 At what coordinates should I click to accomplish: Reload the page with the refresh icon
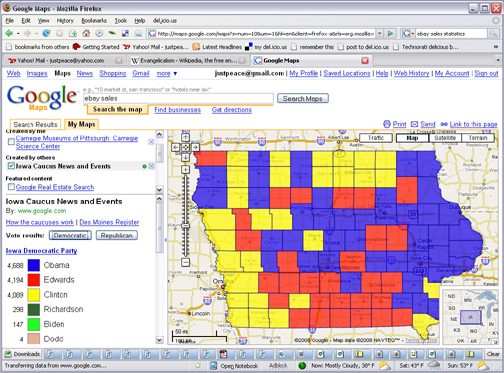(x=46, y=33)
